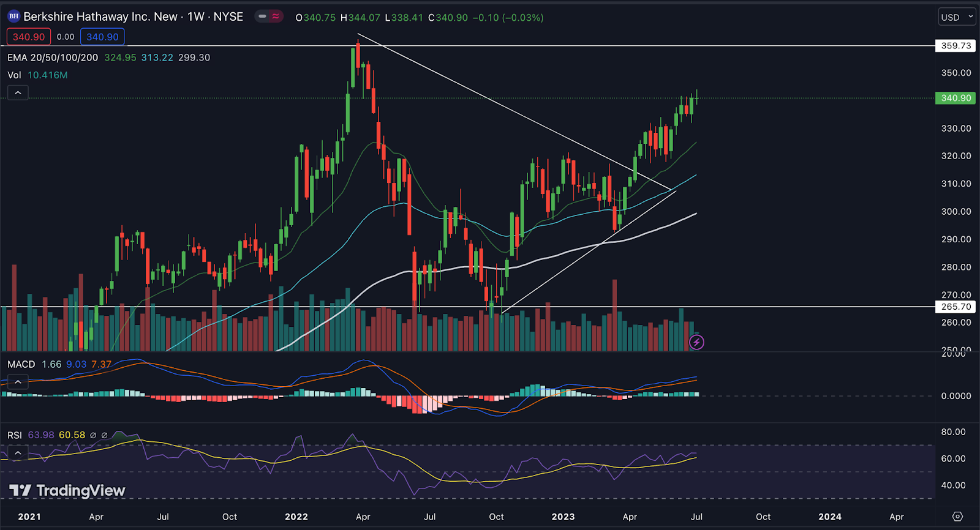Select the MACD indicator label

[x=21, y=364]
